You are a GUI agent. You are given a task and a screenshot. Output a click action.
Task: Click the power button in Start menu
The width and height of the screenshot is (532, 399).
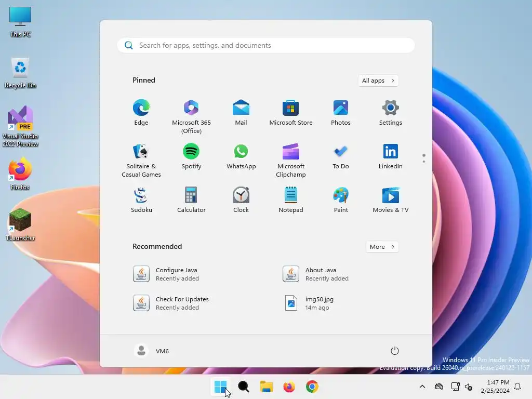pyautogui.click(x=395, y=351)
